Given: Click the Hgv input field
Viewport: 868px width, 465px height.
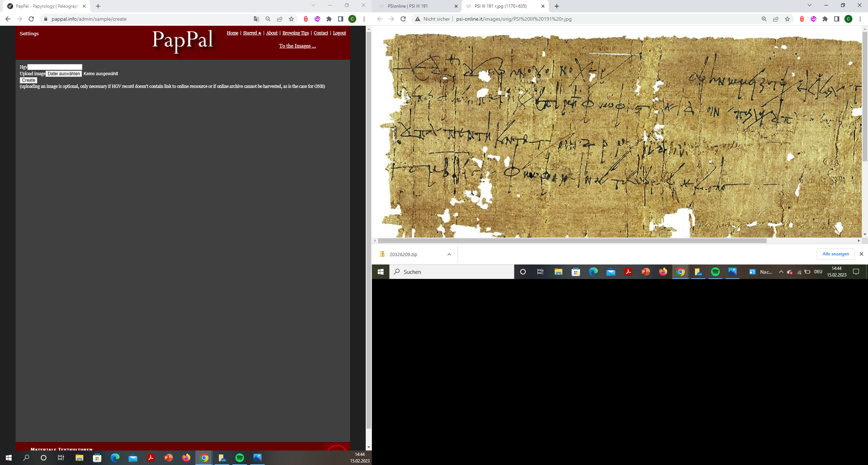Looking at the screenshot, I should pyautogui.click(x=55, y=67).
